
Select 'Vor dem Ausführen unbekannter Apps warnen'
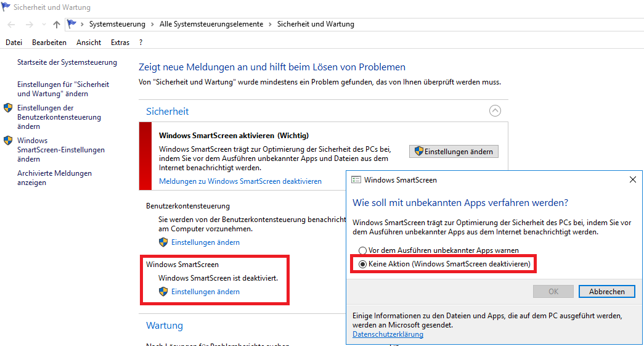click(363, 251)
